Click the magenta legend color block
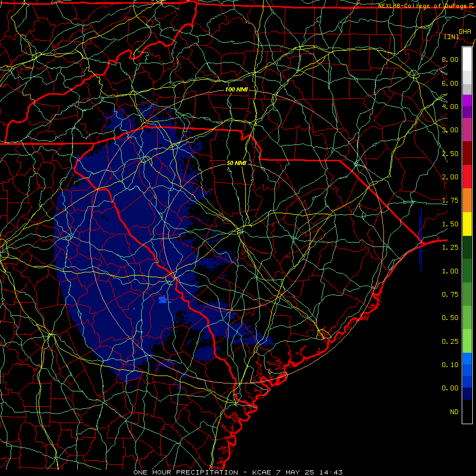 click(467, 100)
